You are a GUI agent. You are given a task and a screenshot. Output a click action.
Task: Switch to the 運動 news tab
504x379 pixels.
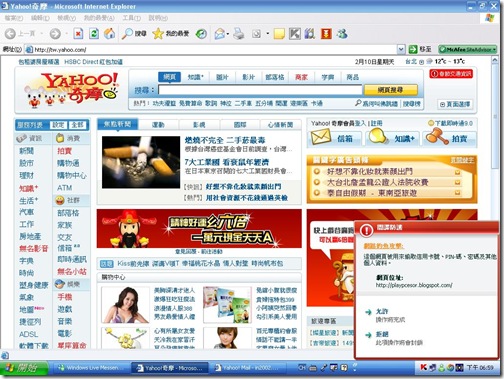pyautogui.click(x=158, y=125)
